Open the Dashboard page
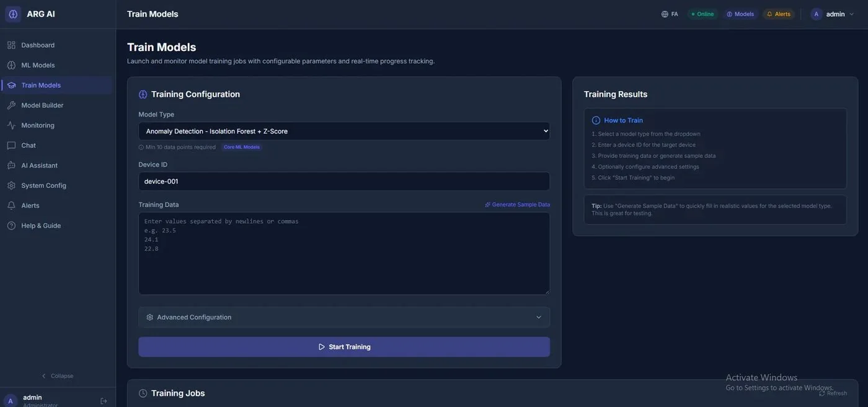 click(57, 45)
